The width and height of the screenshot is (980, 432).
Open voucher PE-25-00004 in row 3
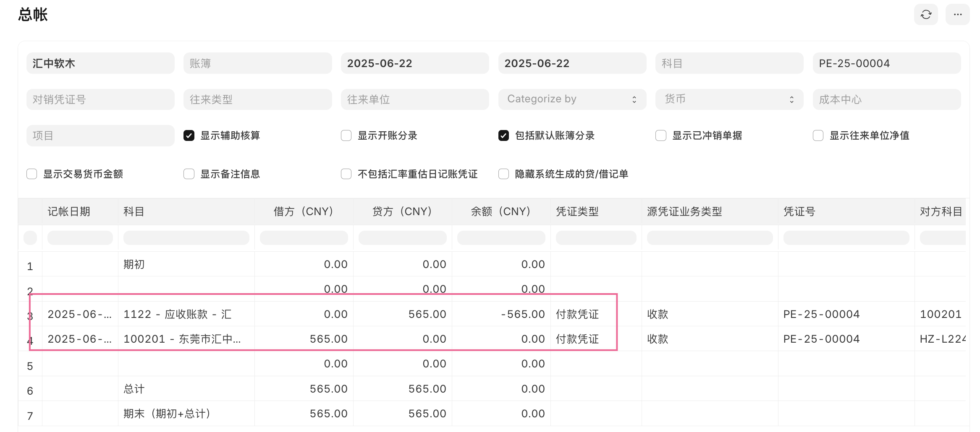(x=821, y=314)
